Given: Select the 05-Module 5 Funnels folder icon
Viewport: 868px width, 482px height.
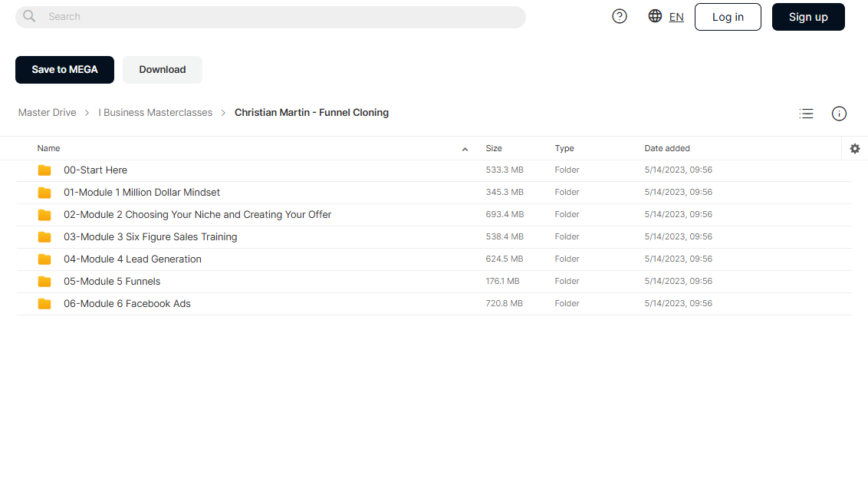Looking at the screenshot, I should coord(44,282).
